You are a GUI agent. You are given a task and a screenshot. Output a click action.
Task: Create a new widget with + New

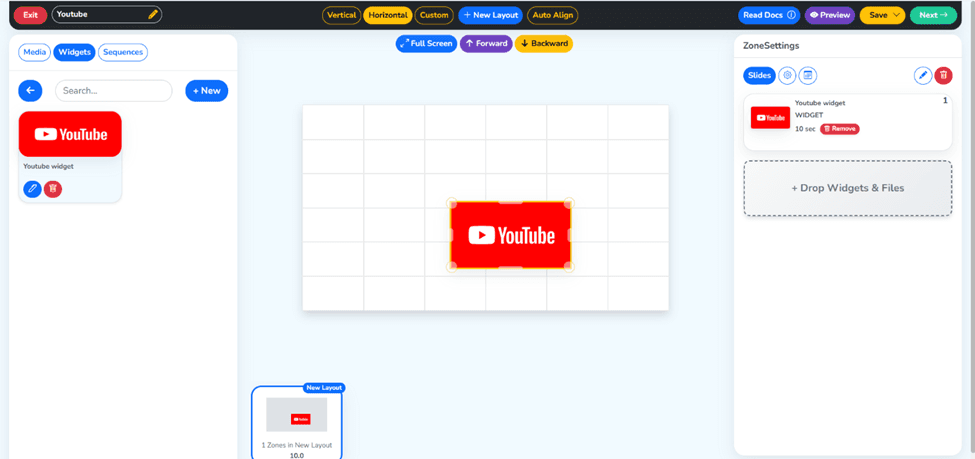pyautogui.click(x=206, y=91)
